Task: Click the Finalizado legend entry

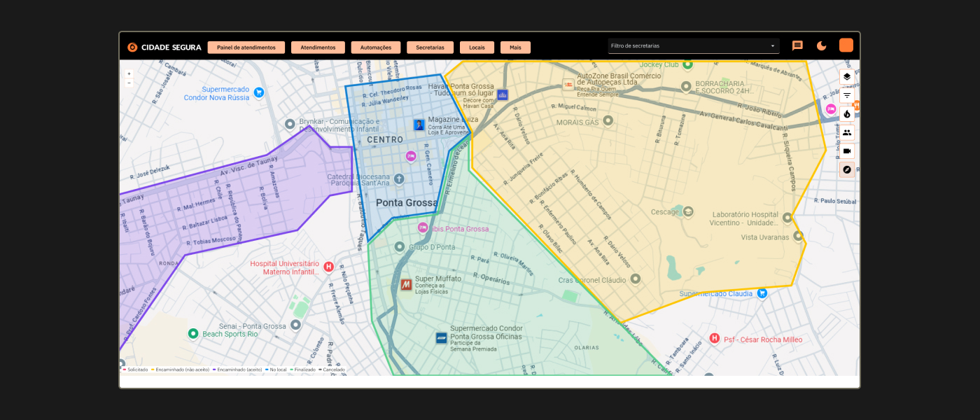Action: (303, 369)
